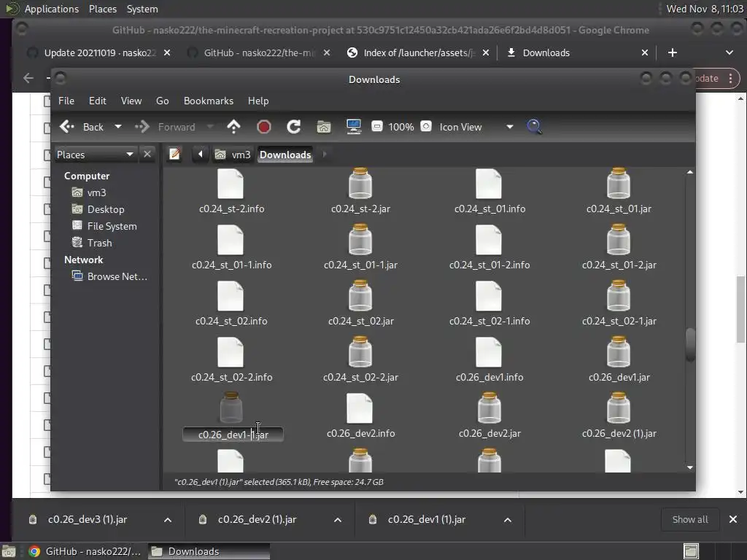Open the Places menu in top panel
This screenshot has width=747, height=560.
click(102, 9)
